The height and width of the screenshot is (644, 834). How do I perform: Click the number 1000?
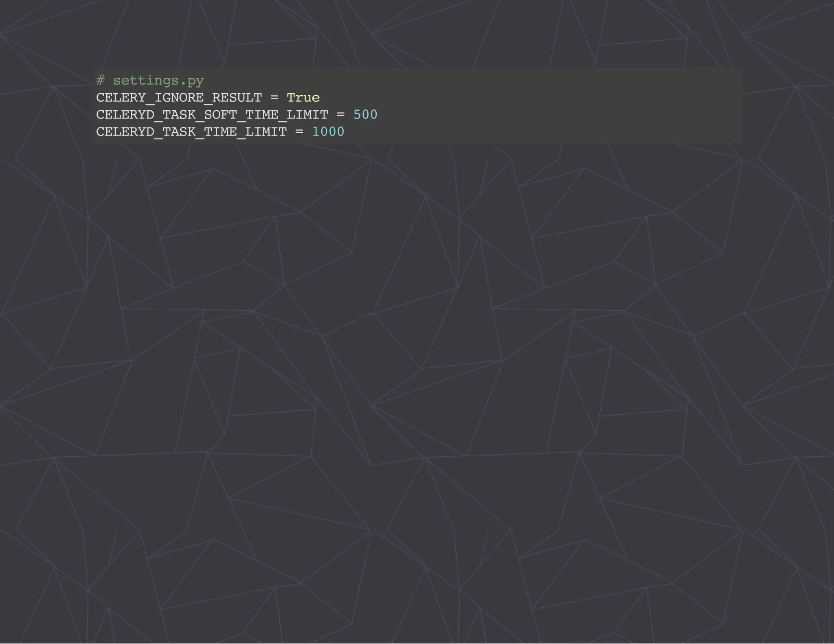tap(328, 132)
